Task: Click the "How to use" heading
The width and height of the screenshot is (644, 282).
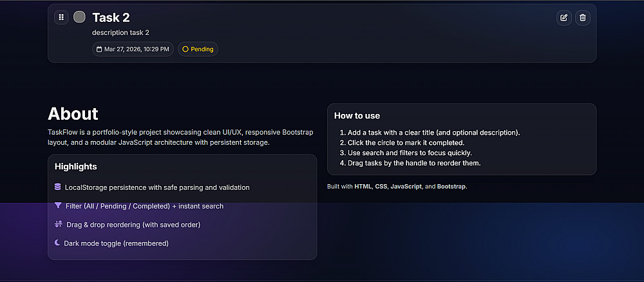Action: click(357, 116)
